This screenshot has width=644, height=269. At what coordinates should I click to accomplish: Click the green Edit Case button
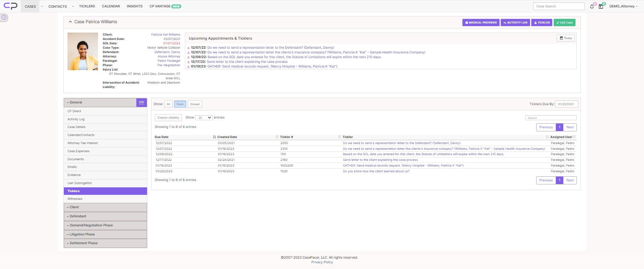(x=564, y=23)
